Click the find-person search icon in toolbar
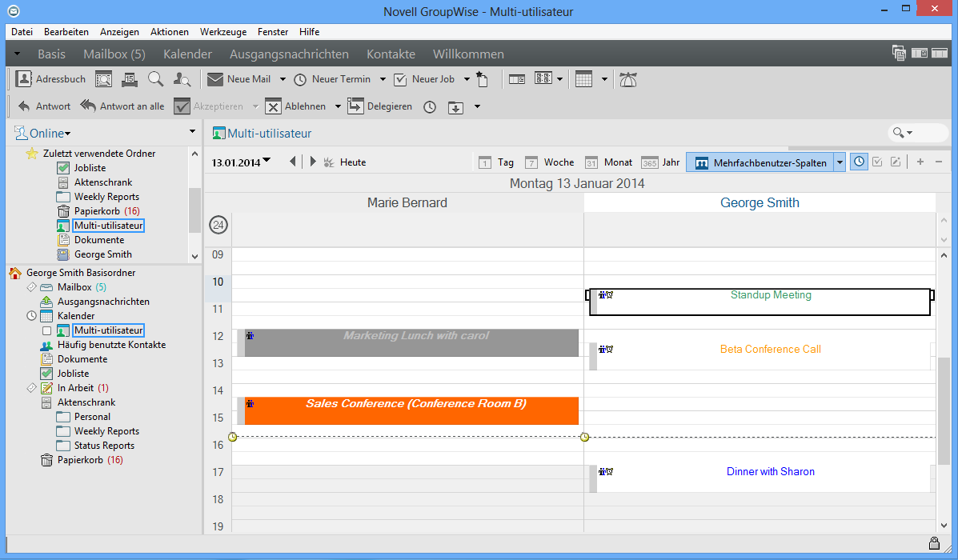Screen dimensions: 958x560 tap(182, 79)
